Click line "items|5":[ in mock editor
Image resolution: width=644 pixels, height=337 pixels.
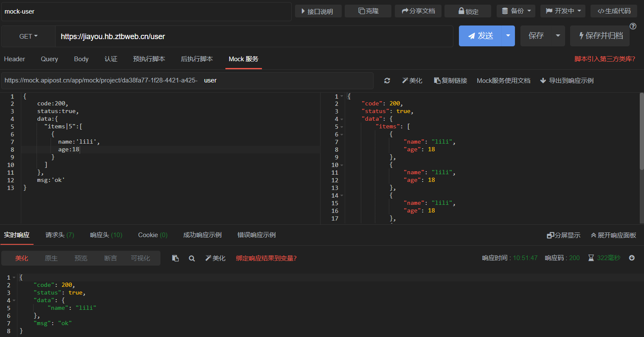63,127
